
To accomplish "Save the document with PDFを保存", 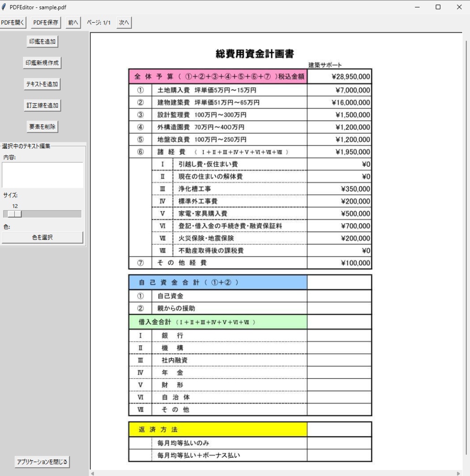I will [45, 22].
